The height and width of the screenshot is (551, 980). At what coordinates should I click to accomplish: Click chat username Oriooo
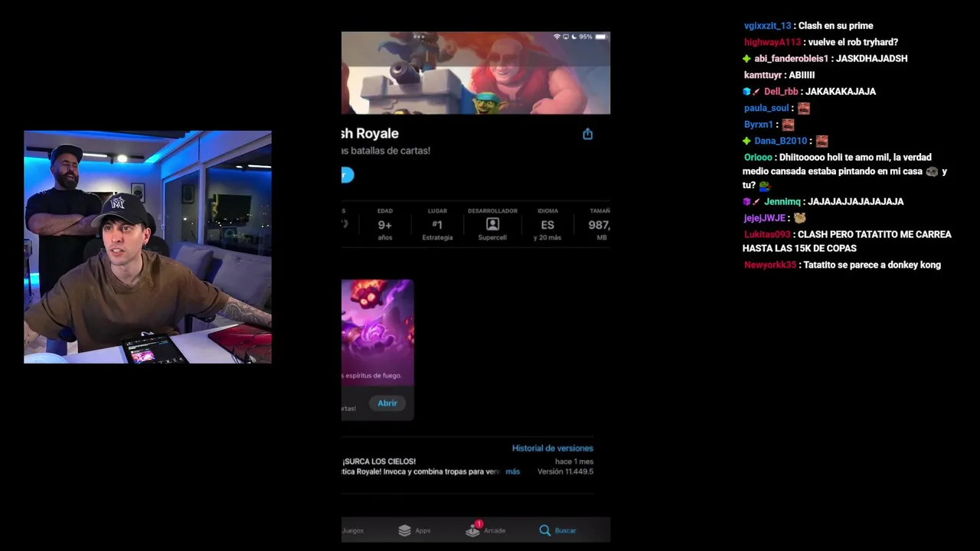point(758,158)
